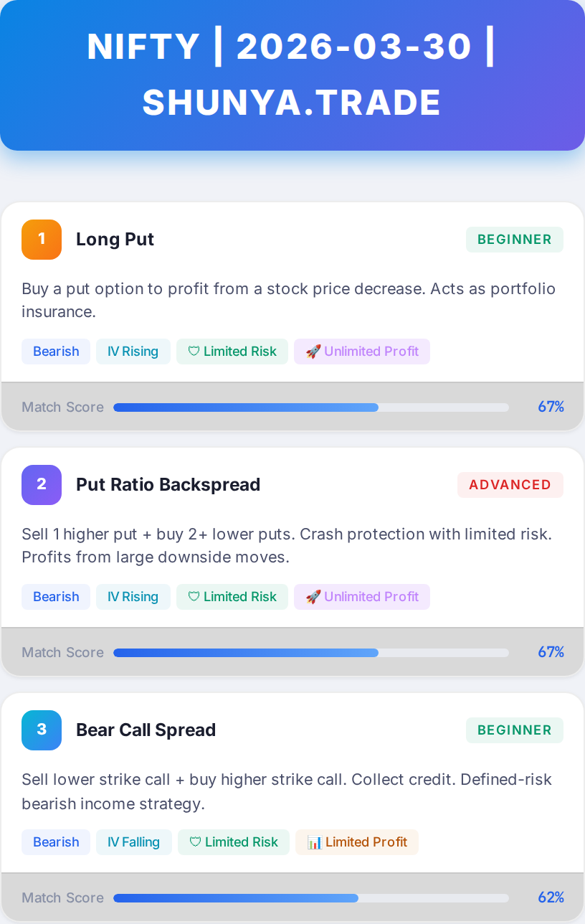
Task: Select the Bearish tag under Long Put
Action: click(56, 352)
